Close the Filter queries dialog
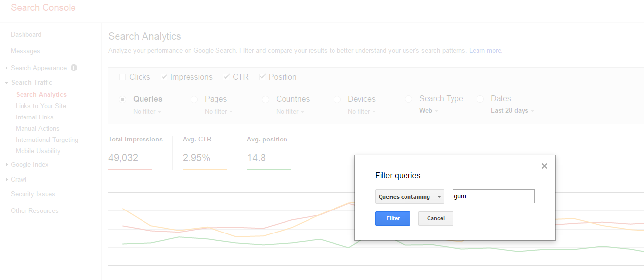The image size is (644, 280). coord(544,166)
